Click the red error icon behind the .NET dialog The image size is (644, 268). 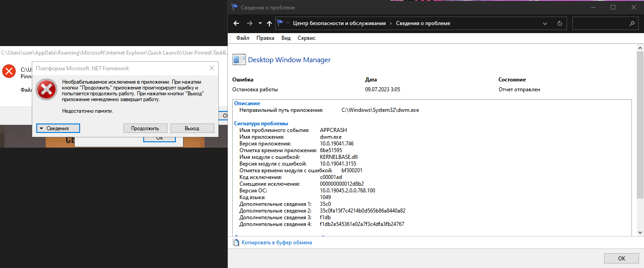click(9, 71)
